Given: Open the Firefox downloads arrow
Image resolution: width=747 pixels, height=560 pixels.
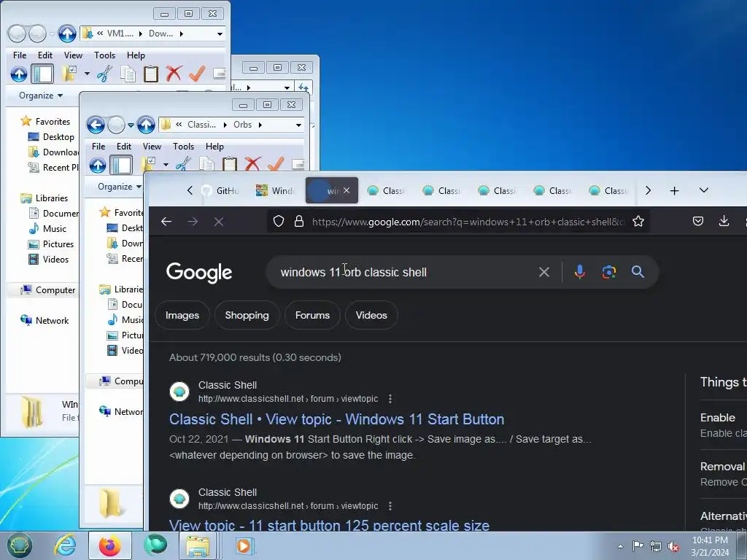Looking at the screenshot, I should tap(724, 221).
